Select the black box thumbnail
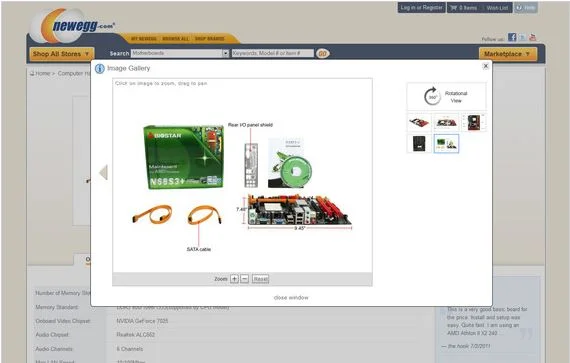The image size is (570, 363). point(419,144)
